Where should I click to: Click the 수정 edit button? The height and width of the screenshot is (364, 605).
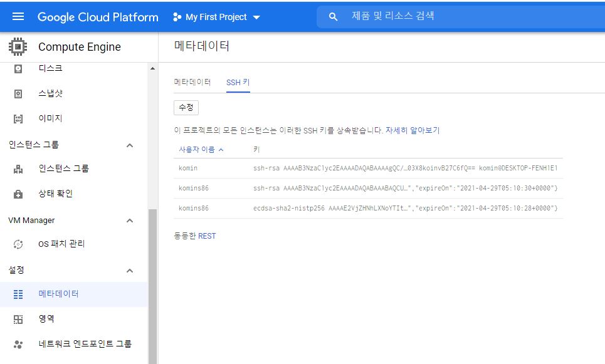pos(186,108)
